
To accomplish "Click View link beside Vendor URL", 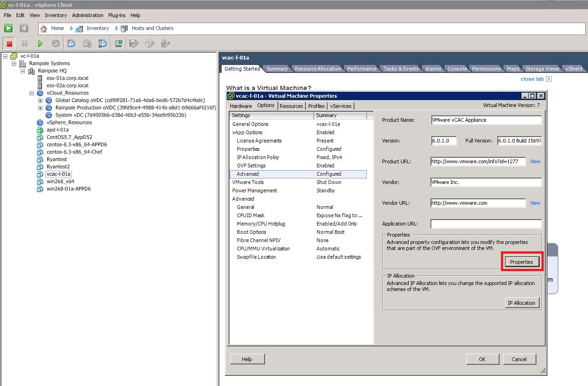I will click(535, 203).
